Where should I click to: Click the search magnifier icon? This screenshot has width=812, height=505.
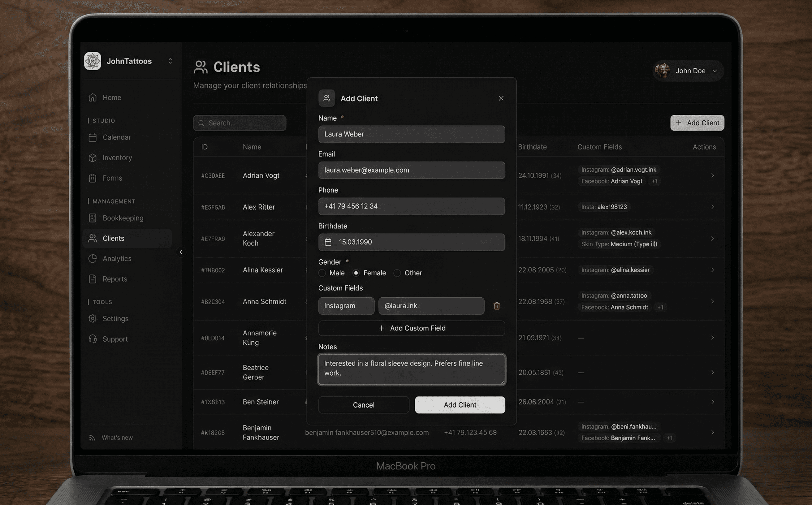pos(201,123)
